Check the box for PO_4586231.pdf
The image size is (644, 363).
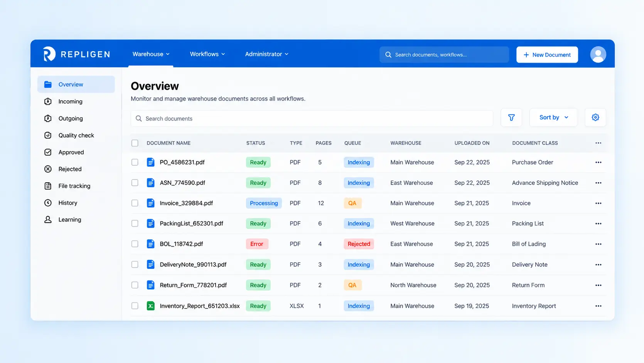pos(135,162)
